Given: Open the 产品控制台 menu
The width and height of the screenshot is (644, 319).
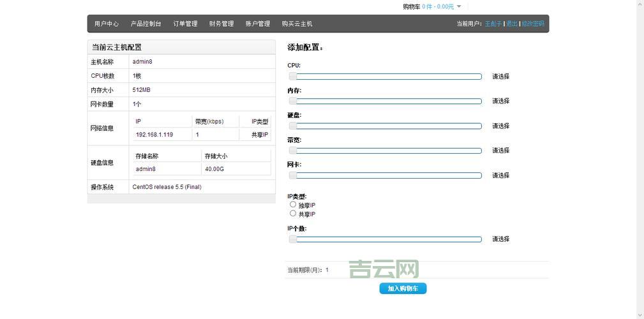Looking at the screenshot, I should (146, 24).
